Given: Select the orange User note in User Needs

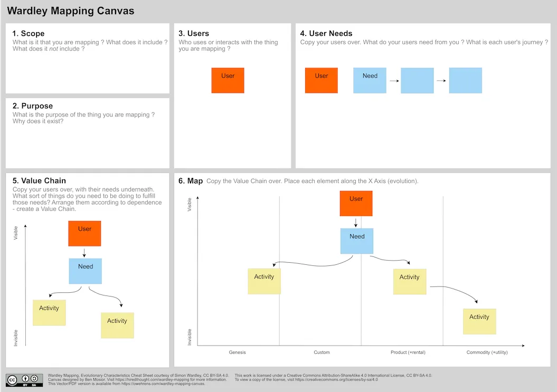Looking at the screenshot, I should pyautogui.click(x=322, y=81).
